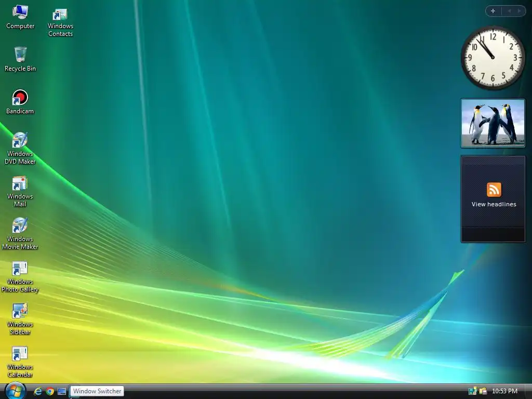Open the Start menu orb
532x399 pixels.
click(15, 391)
